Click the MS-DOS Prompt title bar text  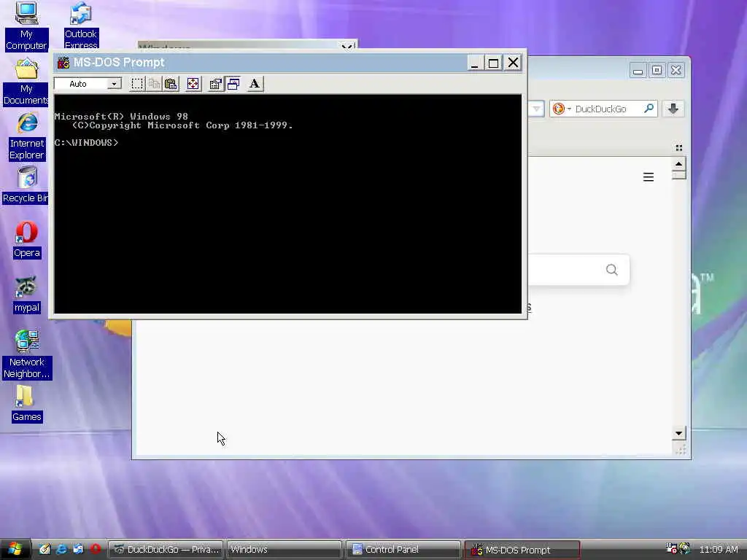(119, 63)
